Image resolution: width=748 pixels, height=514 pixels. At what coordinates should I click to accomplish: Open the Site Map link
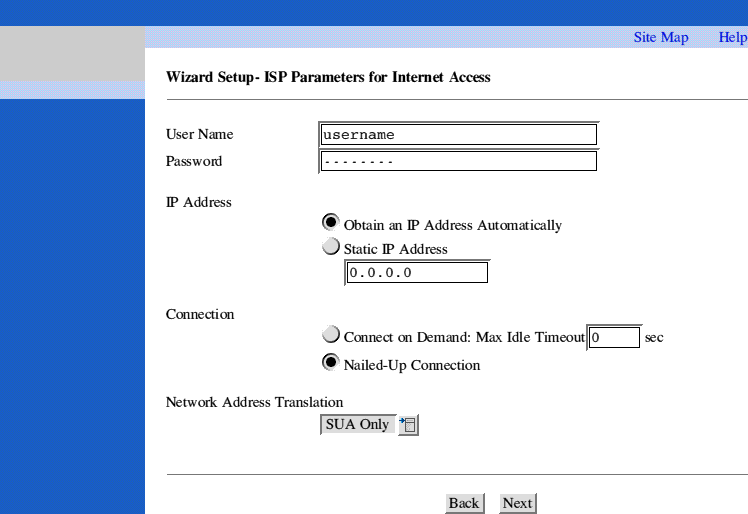coord(660,37)
